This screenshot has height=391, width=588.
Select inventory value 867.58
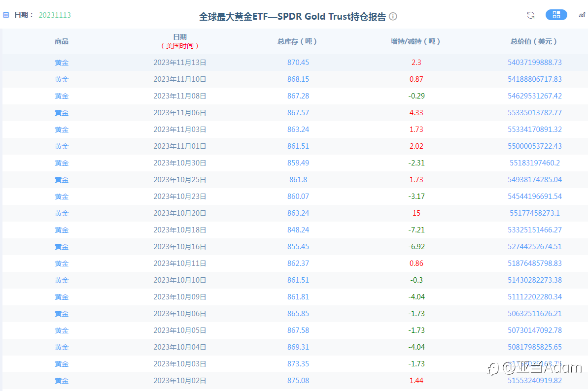click(298, 330)
